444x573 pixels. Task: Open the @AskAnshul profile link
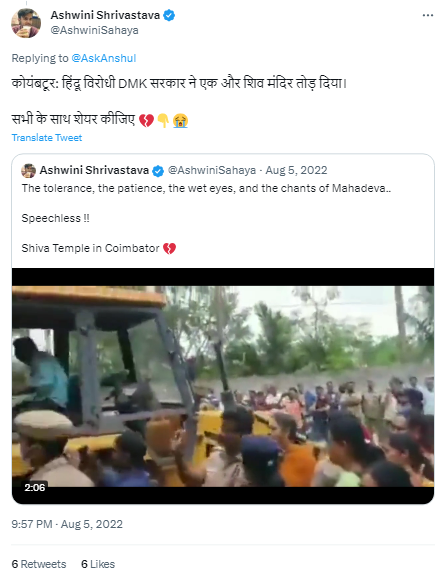point(104,58)
